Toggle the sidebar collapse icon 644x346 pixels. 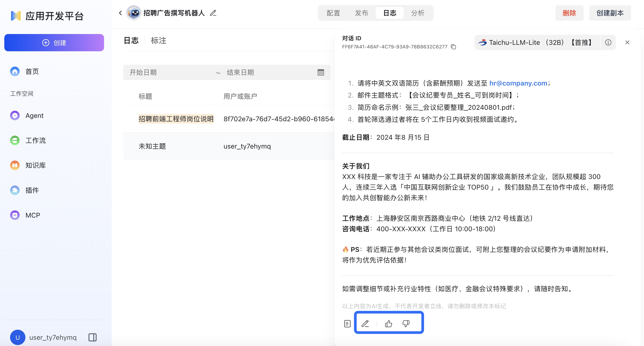[93, 337]
